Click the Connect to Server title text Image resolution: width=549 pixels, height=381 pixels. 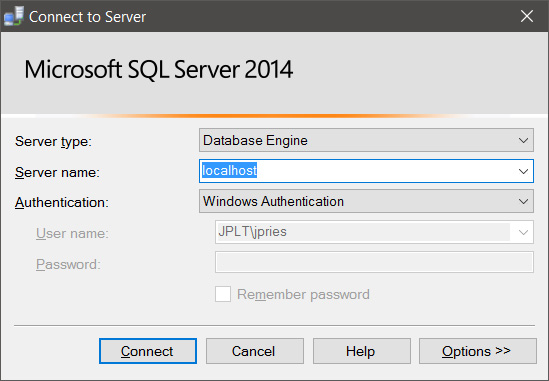tap(87, 17)
